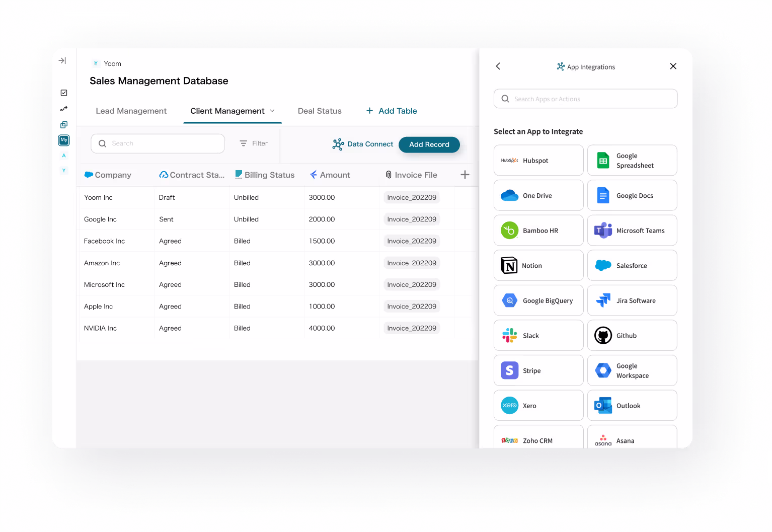772x532 pixels.
Task: Open the Client Management dropdown chevron
Action: click(273, 111)
